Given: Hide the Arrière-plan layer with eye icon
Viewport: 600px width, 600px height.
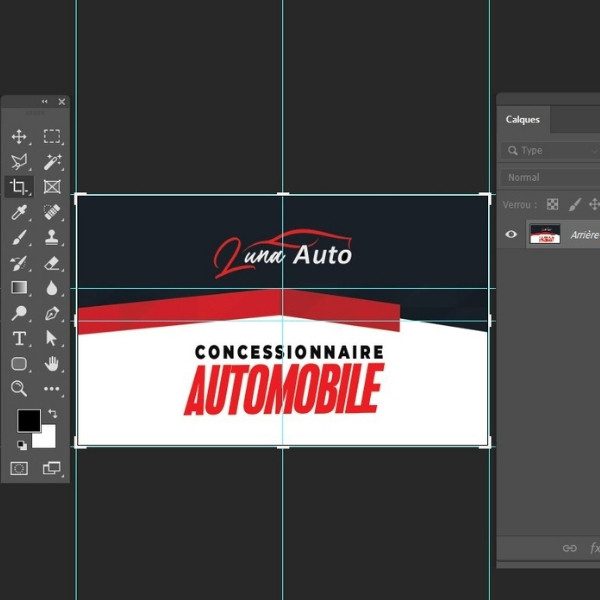Looking at the screenshot, I should (x=512, y=234).
